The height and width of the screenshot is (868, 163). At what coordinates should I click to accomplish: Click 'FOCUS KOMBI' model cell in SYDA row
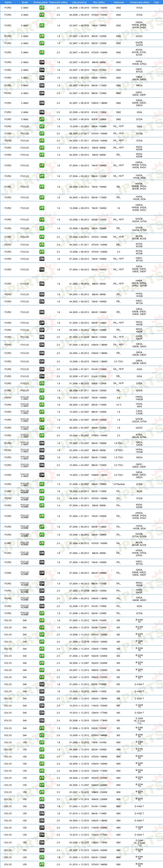(25, 498)
